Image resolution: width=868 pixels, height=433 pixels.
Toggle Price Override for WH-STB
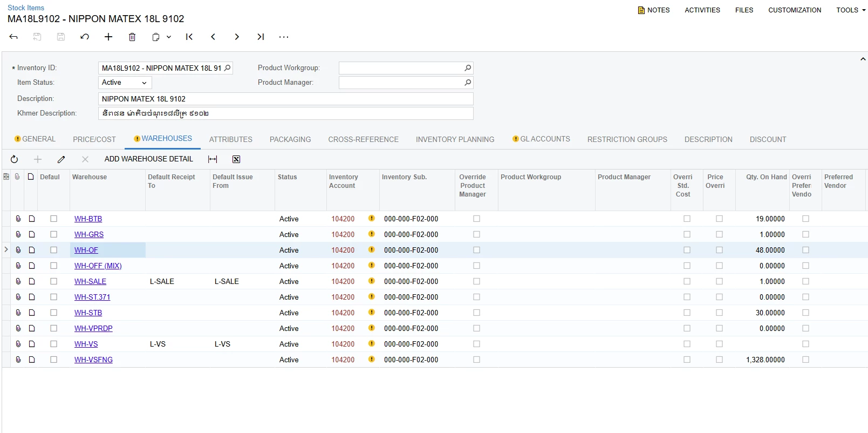coord(719,313)
